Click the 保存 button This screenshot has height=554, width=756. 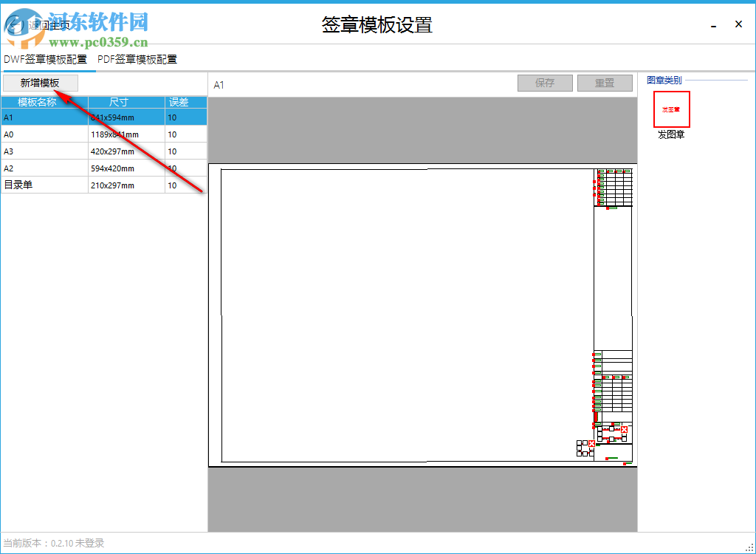545,83
